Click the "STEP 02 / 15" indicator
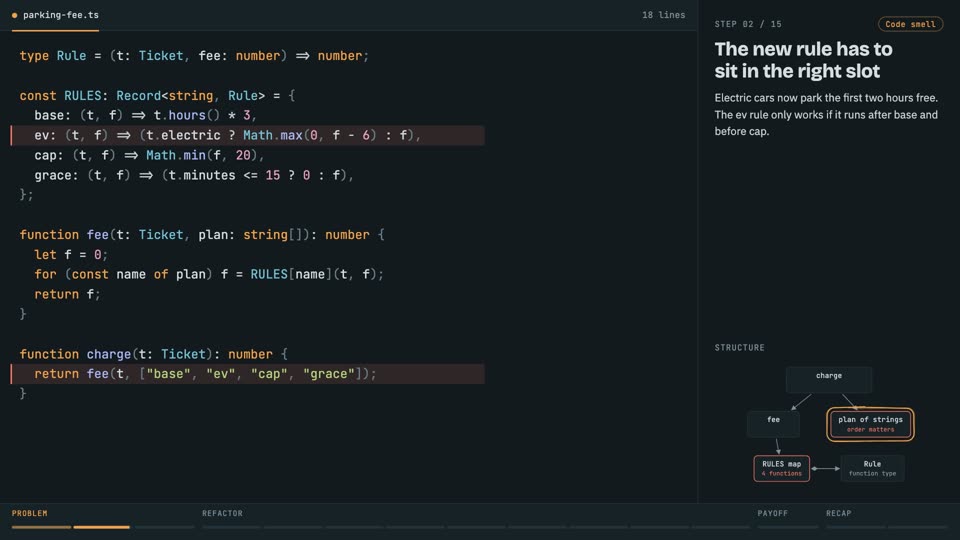Viewport: 960px width, 540px height. point(748,24)
